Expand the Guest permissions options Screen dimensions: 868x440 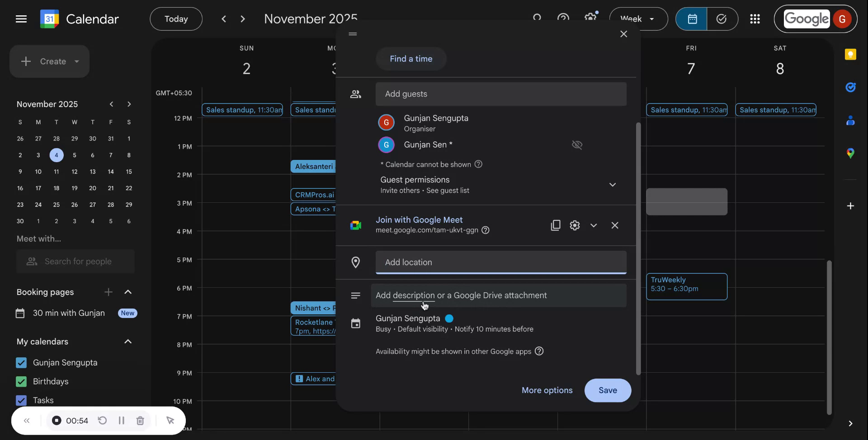613,185
